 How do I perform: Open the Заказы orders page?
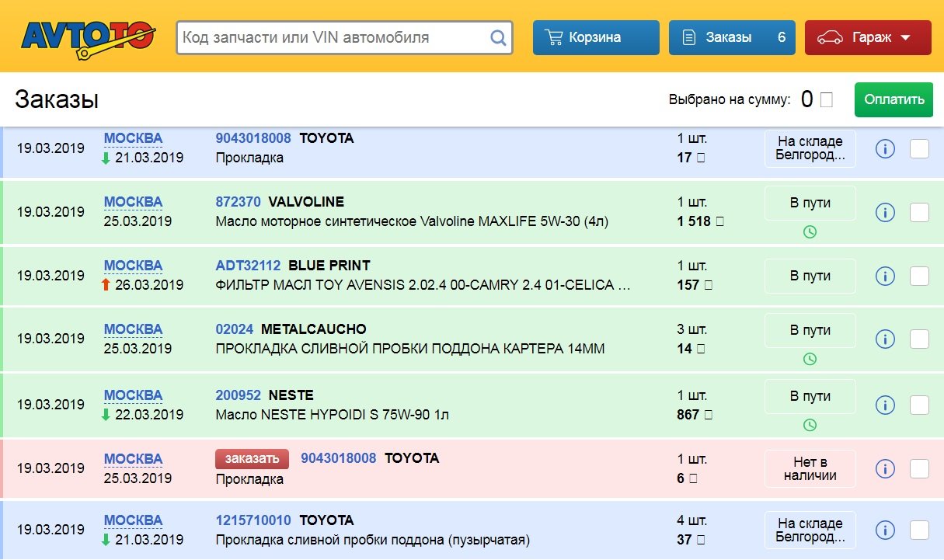[732, 37]
